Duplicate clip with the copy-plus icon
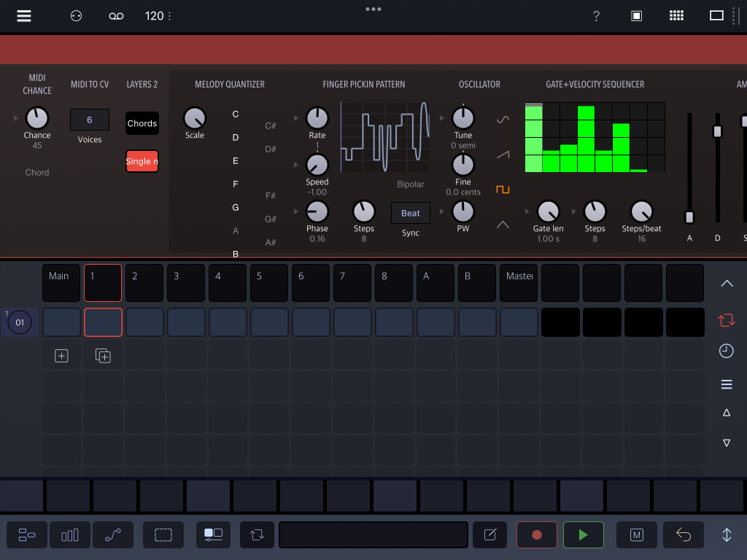The width and height of the screenshot is (747, 560). tap(103, 356)
